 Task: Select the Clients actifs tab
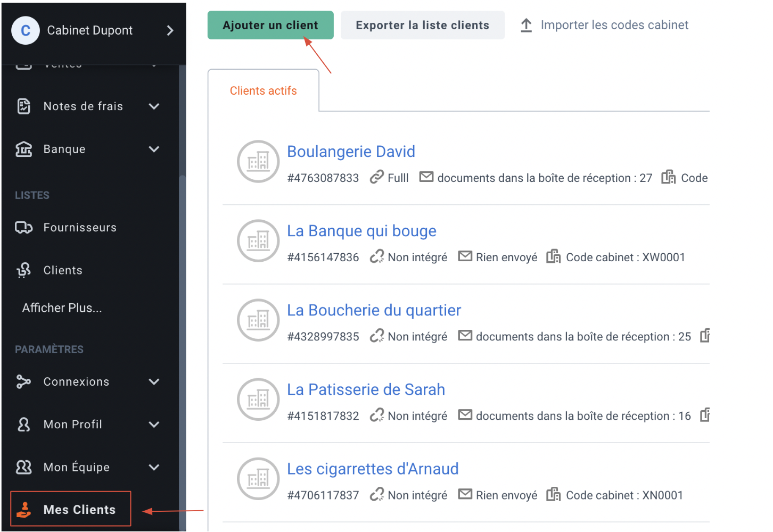pos(264,91)
